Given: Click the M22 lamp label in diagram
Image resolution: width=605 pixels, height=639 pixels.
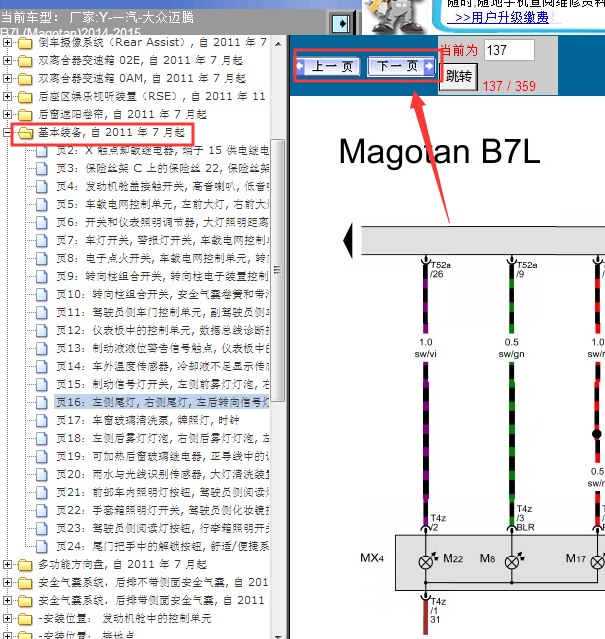Looking at the screenshot, I should pyautogui.click(x=453, y=558).
